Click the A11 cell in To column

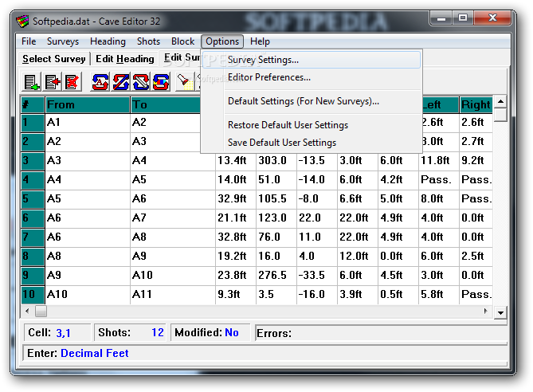[172, 295]
